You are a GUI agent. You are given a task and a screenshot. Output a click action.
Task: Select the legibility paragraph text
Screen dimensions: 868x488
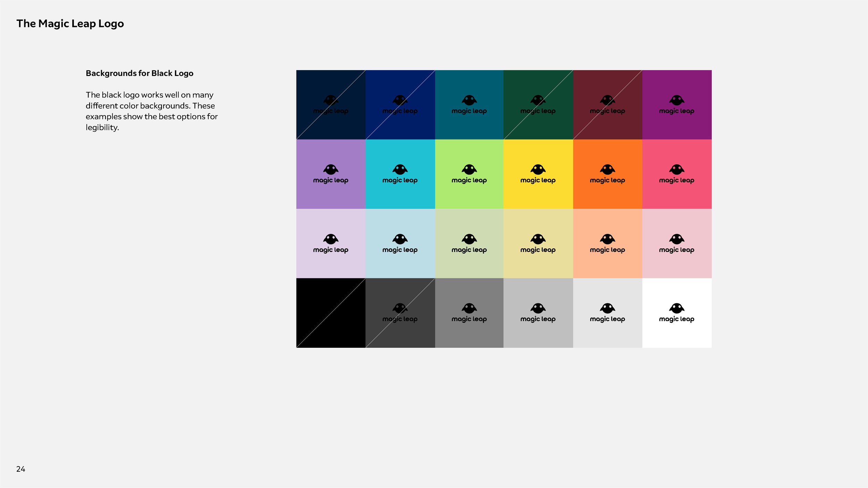click(152, 111)
